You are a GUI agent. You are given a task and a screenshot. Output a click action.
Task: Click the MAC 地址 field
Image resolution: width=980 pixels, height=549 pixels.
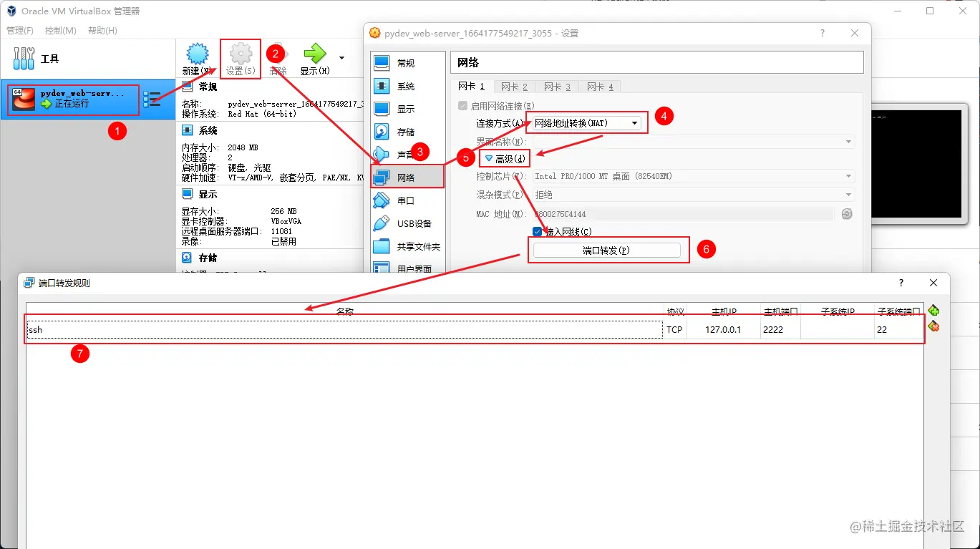click(x=683, y=213)
